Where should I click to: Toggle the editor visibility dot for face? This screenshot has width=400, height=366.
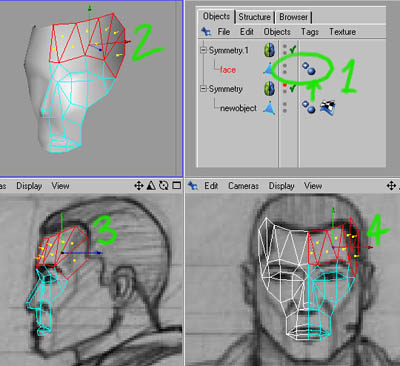coord(285,66)
